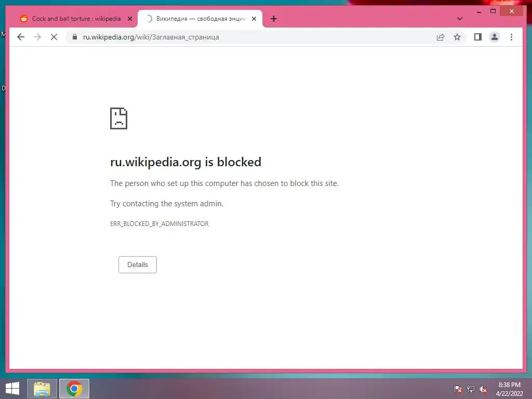Select the Википедия tab

click(x=200, y=19)
